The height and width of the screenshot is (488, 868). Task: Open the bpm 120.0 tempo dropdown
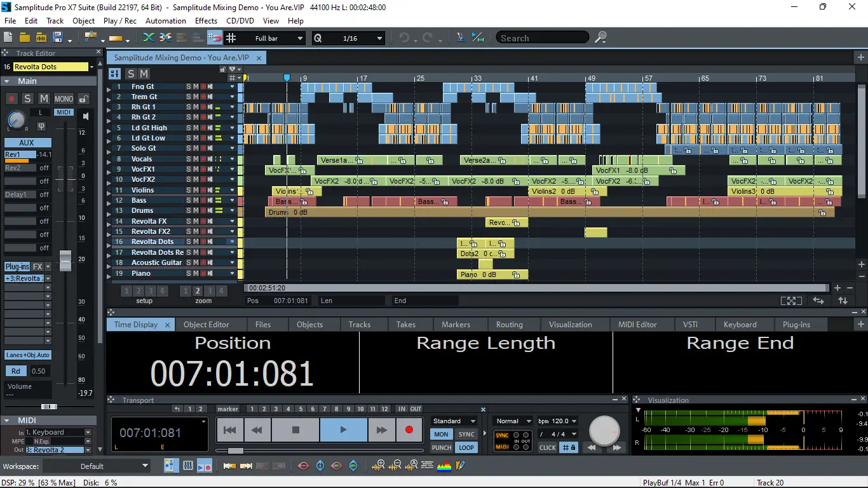tap(557, 421)
